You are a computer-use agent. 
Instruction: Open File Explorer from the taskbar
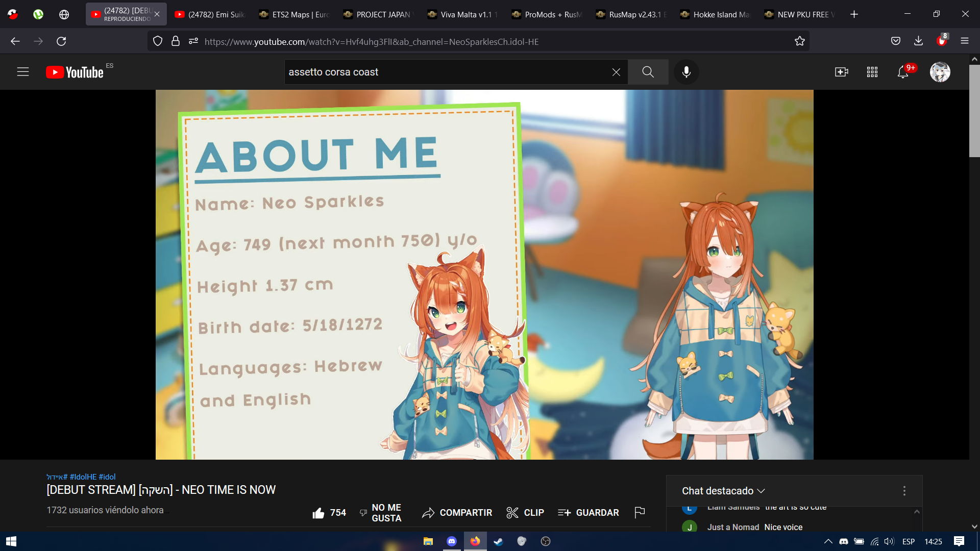pyautogui.click(x=428, y=541)
